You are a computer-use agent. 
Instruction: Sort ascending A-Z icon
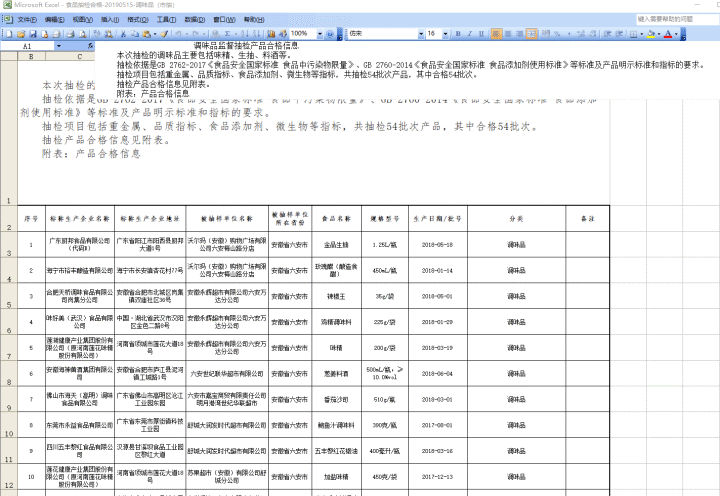coord(245,34)
